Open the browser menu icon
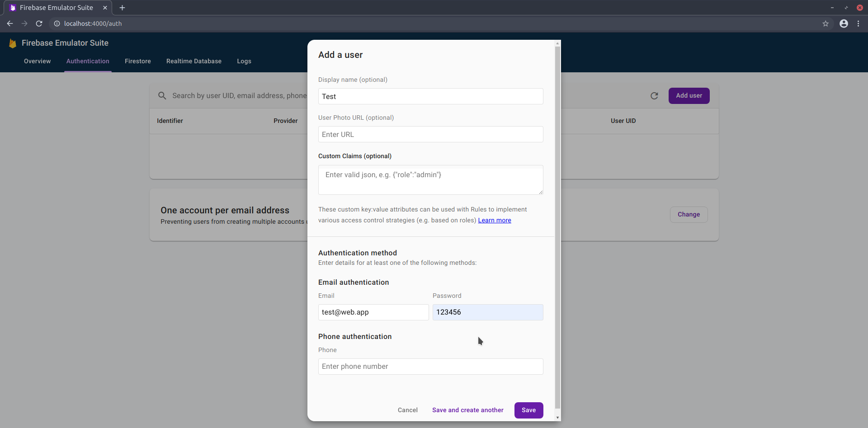 point(859,24)
